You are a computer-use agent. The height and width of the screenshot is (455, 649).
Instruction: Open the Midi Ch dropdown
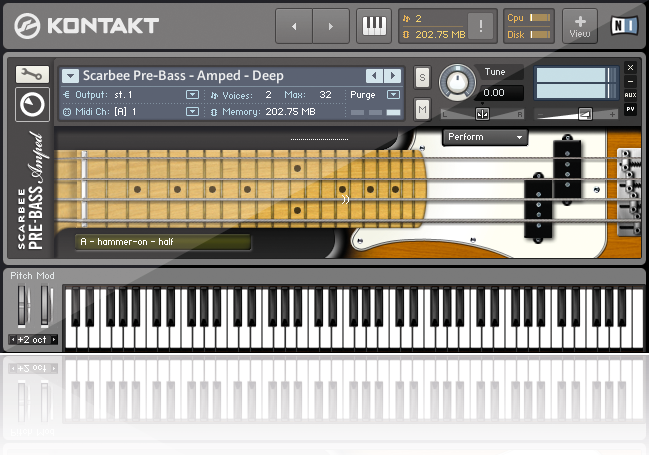pyautogui.click(x=192, y=111)
